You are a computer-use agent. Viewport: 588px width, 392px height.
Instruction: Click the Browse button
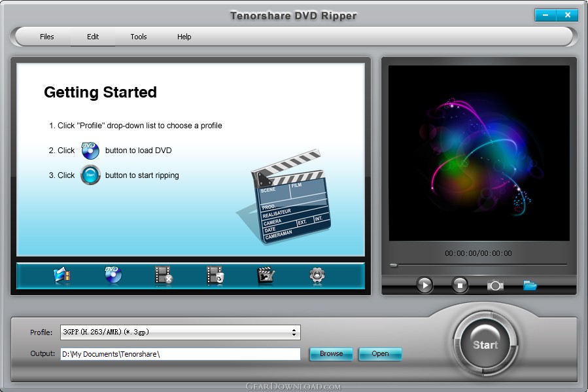[331, 354]
